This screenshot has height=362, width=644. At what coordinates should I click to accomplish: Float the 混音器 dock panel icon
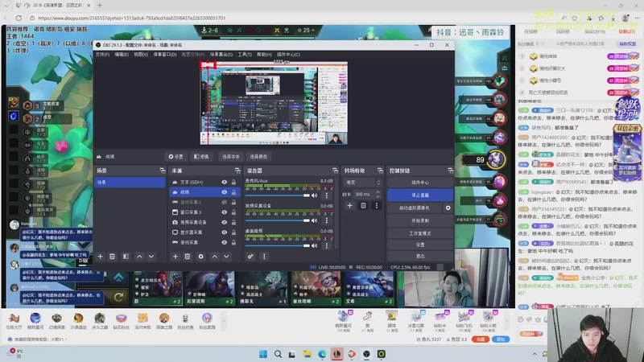[x=335, y=171]
